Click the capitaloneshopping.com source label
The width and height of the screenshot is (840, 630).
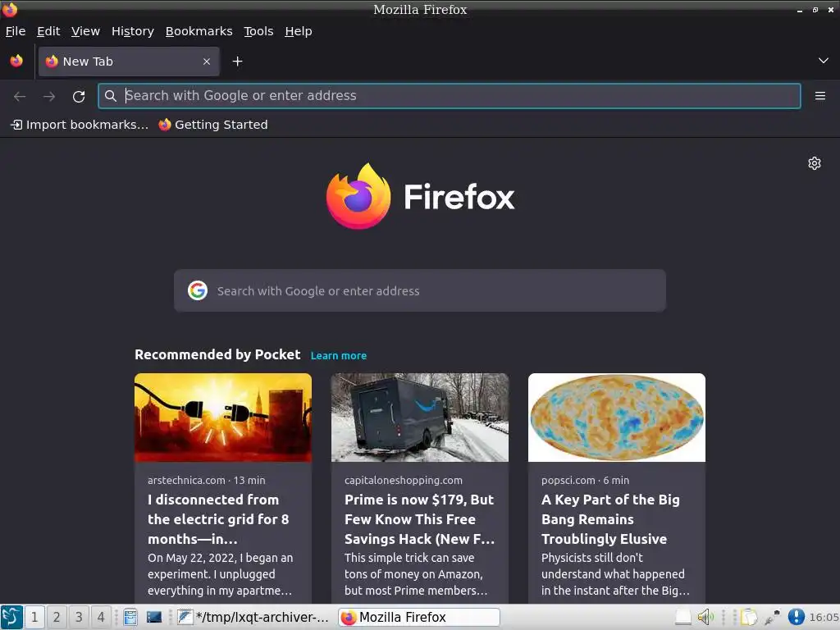[x=404, y=481]
